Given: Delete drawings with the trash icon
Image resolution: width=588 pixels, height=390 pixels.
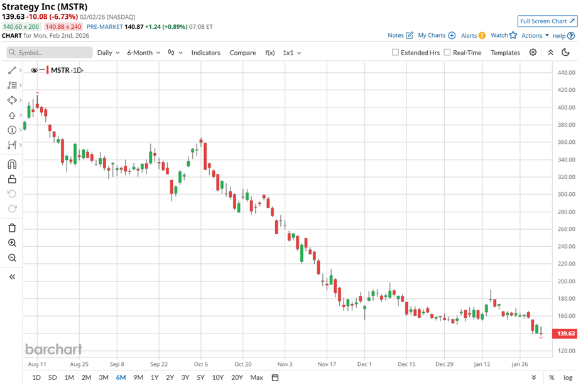Looking at the screenshot, I should [12, 228].
